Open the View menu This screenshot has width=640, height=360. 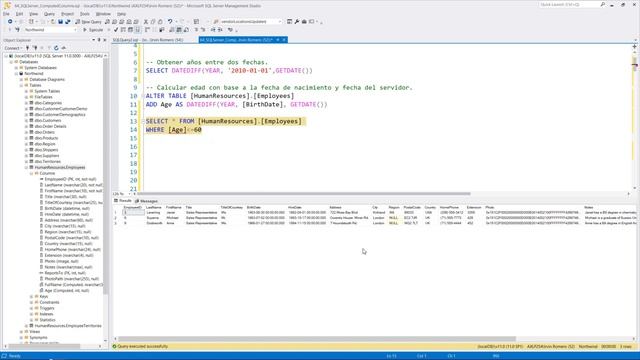click(x=33, y=14)
